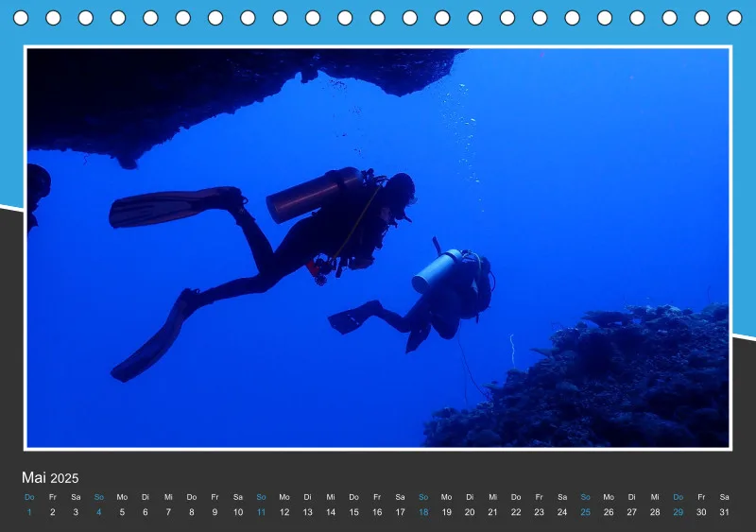Select day 20 in the calendar row

click(470, 512)
